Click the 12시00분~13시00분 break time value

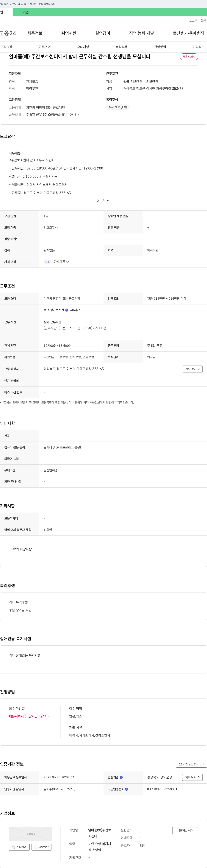click(x=58, y=346)
